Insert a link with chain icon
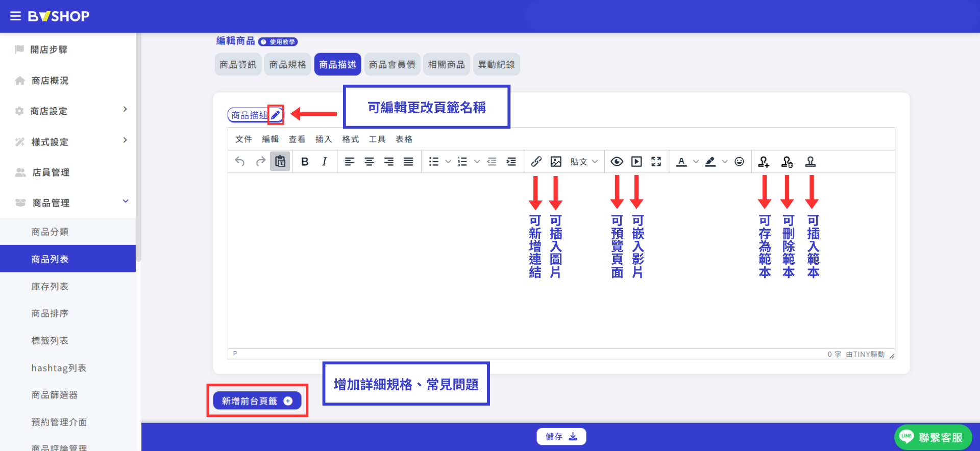 536,162
